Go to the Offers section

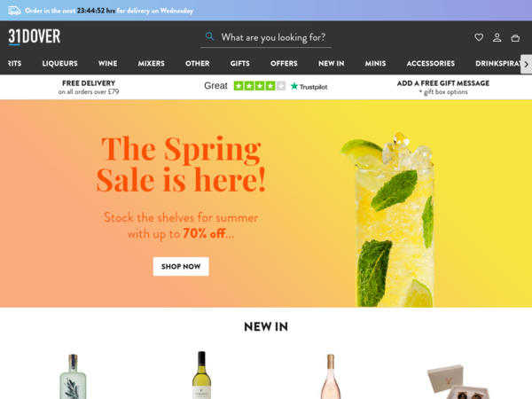point(284,64)
